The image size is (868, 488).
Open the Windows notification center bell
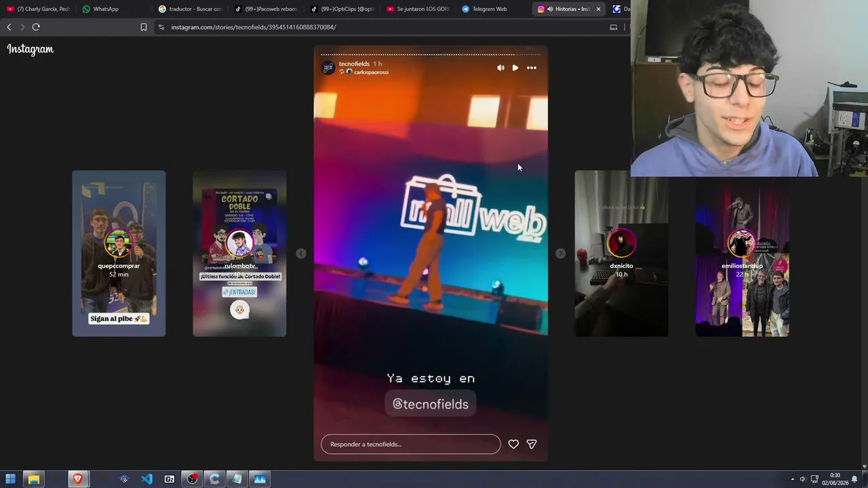click(x=855, y=479)
